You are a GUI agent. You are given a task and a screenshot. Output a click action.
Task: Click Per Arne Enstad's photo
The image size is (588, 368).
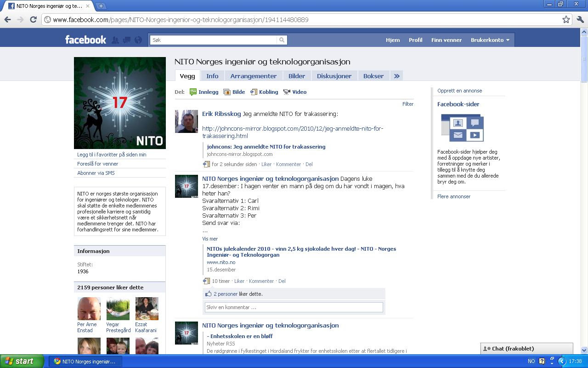(89, 309)
